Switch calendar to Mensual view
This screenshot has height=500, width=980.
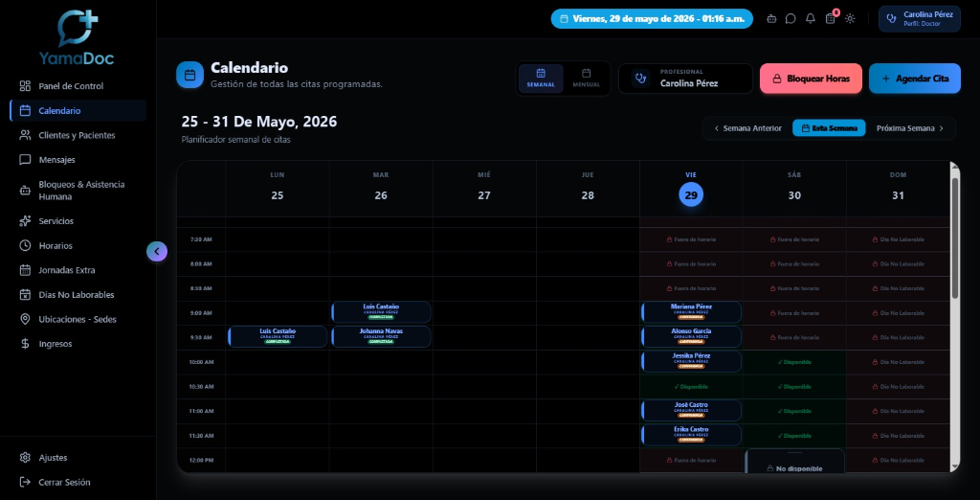coord(587,79)
